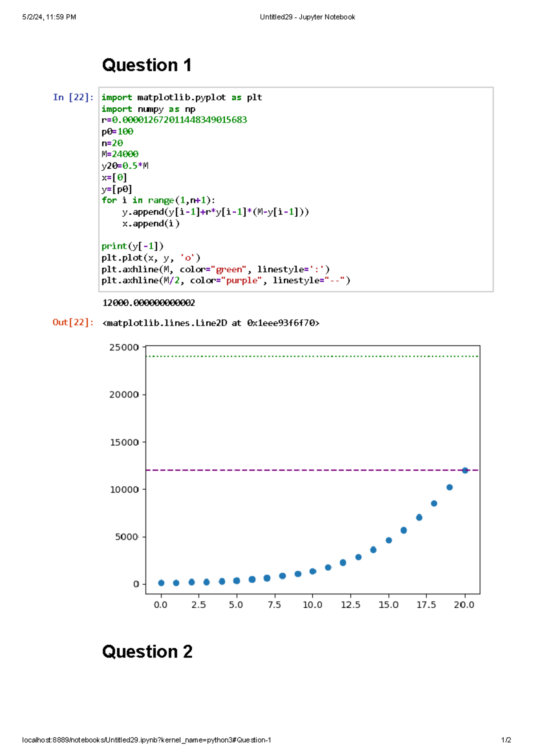Click the data point at x=20
534x756 pixels.
465,471
